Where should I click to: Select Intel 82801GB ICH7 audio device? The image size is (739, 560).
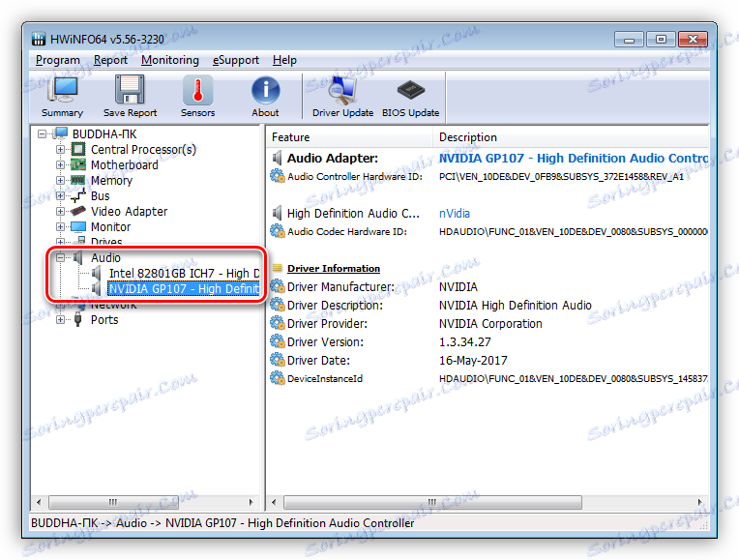pos(184,274)
